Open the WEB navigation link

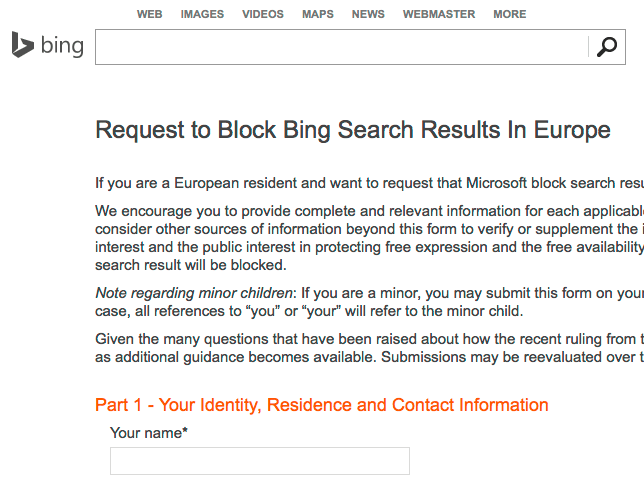[149, 14]
